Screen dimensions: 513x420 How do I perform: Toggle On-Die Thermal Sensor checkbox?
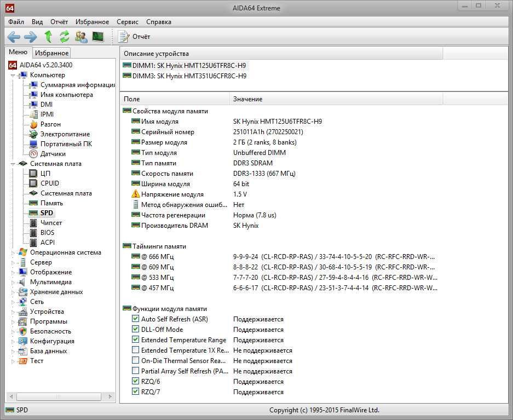[135, 360]
